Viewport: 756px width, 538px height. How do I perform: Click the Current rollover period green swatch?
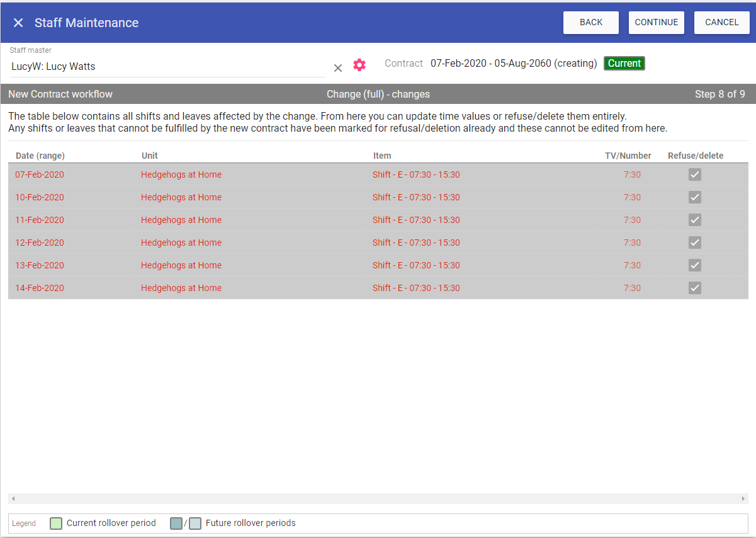coord(56,524)
